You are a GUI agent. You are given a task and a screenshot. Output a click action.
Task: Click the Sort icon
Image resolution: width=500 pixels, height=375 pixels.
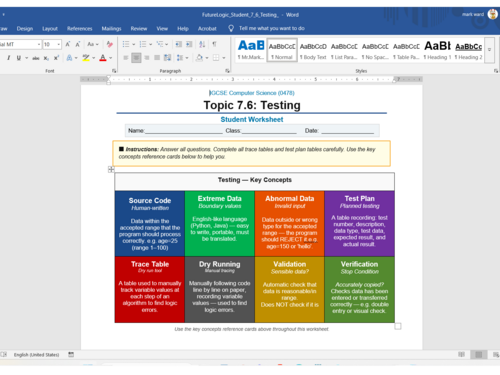202,44
